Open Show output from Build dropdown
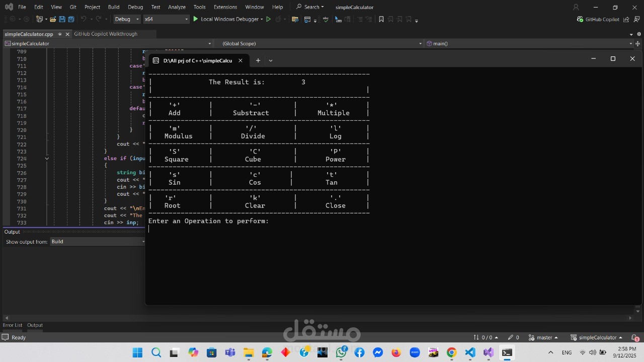This screenshot has height=362, width=644. [x=98, y=242]
